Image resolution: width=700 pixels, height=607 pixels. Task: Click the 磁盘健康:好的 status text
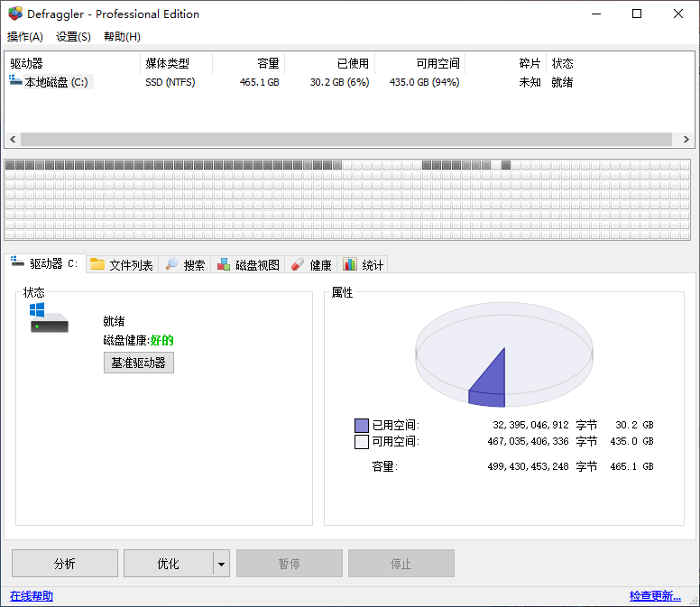click(x=138, y=340)
